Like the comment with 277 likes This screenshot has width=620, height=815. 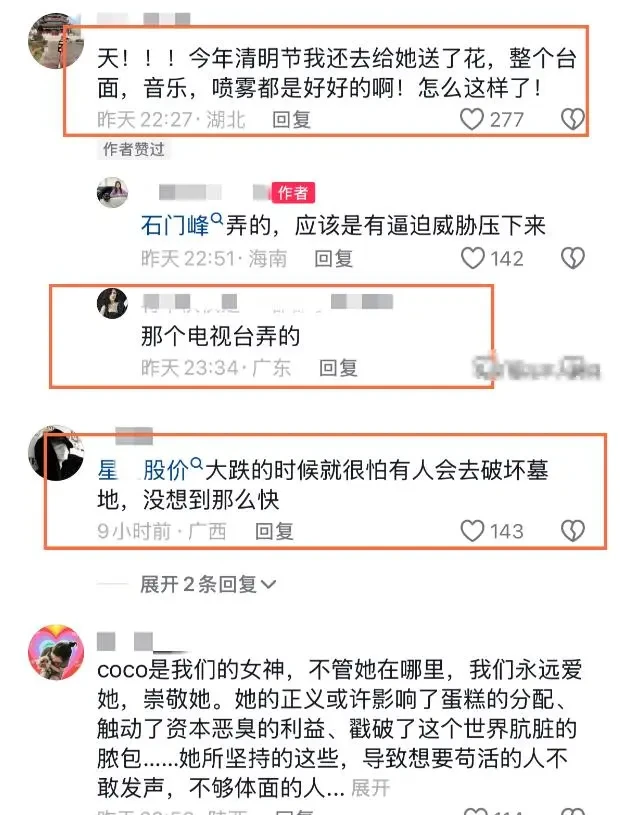pyautogui.click(x=472, y=119)
